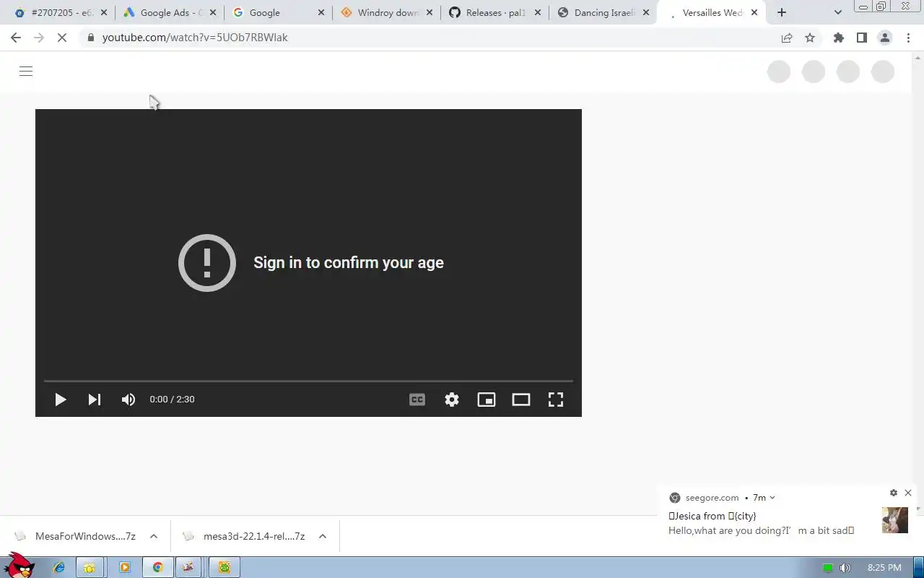Image resolution: width=924 pixels, height=578 pixels.
Task: Launch Internet Explorer from taskbar
Action: [x=59, y=568]
